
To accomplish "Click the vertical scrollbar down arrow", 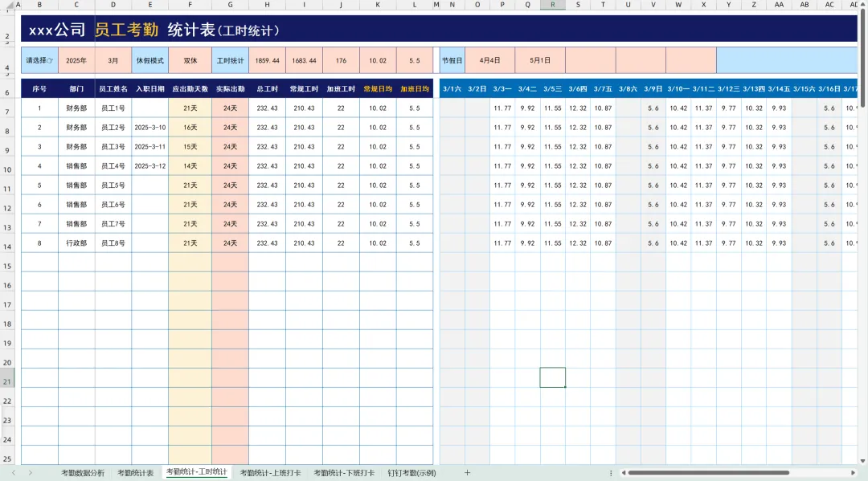I will click(862, 461).
